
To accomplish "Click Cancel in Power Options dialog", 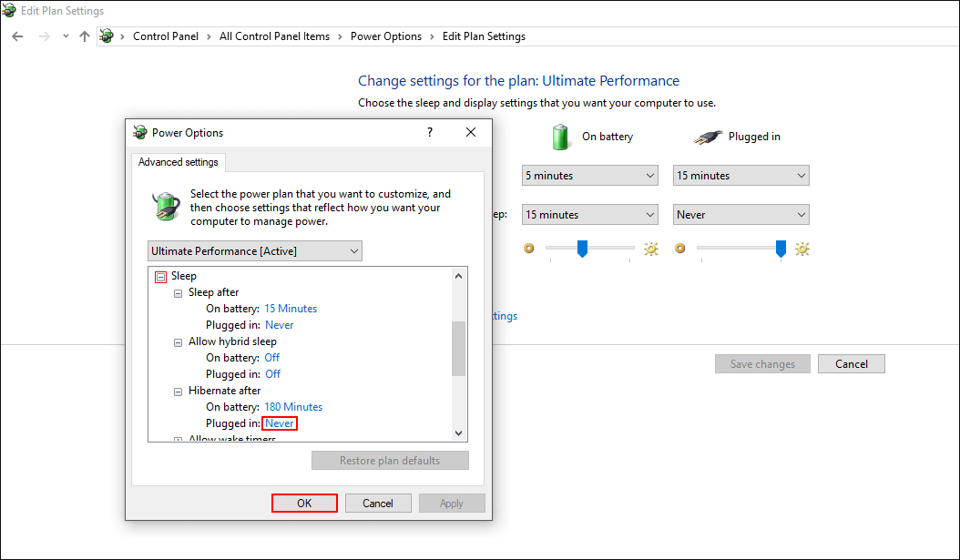I will coord(378,503).
